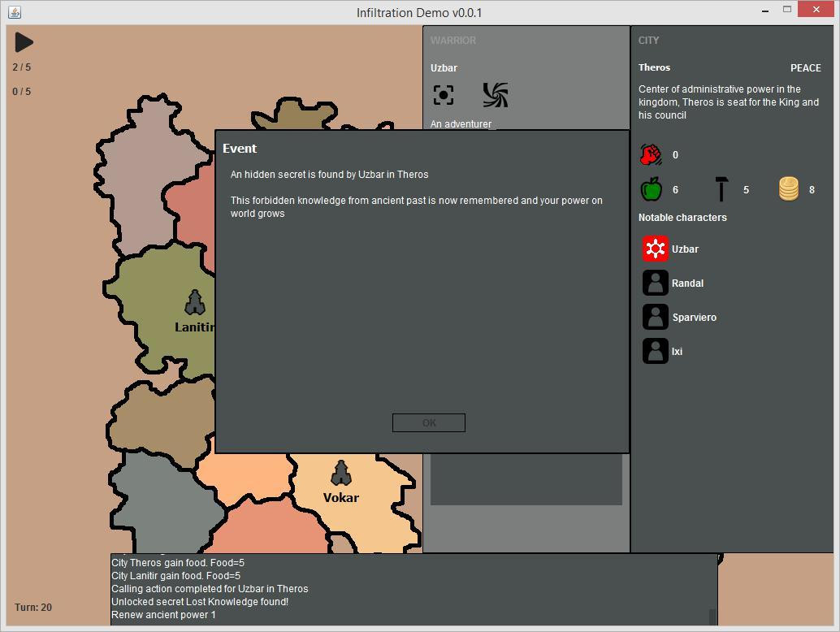Click log line 'Unlocked secret Lost Knowledge found!'
The width and height of the screenshot is (840, 632).
(x=200, y=602)
